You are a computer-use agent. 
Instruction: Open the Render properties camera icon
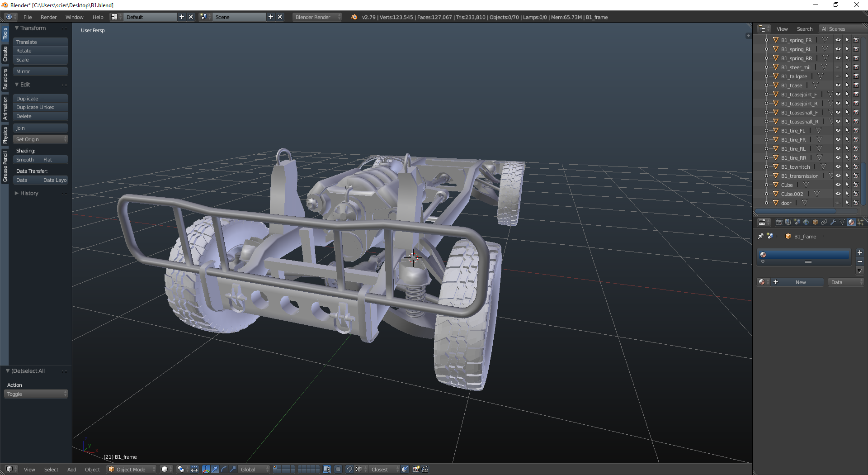(779, 222)
